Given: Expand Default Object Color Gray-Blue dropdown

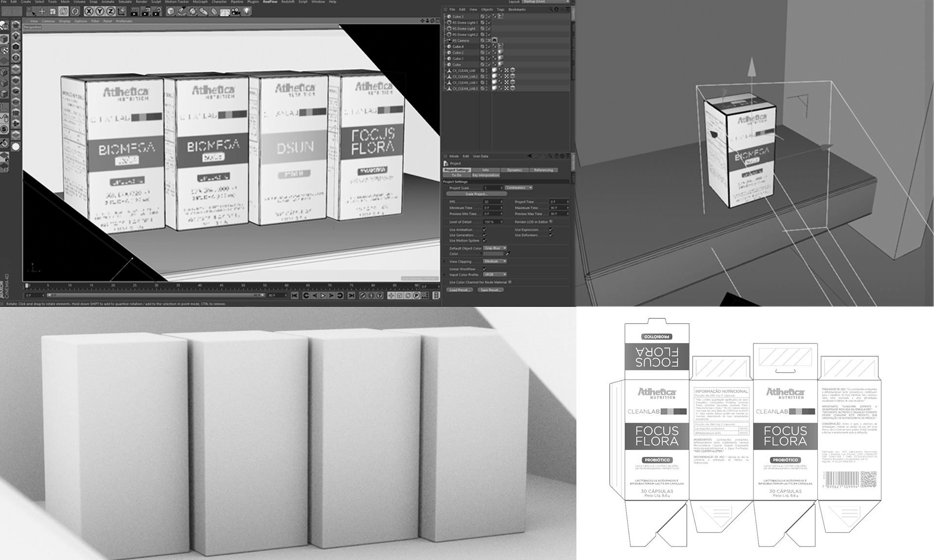Looking at the screenshot, I should coord(495,248).
